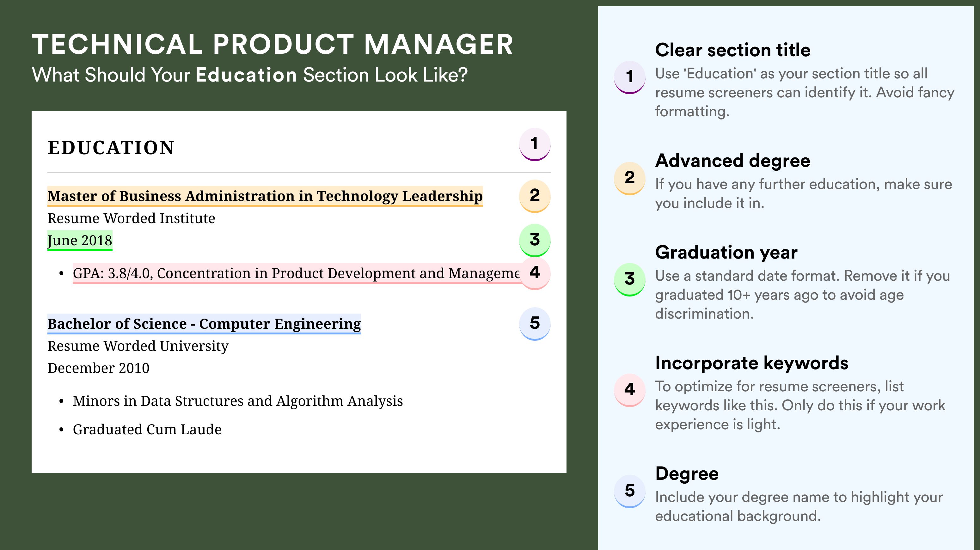Click the pink number 4 badge beside GPA line
The height and width of the screenshot is (550, 980).
[x=535, y=273]
